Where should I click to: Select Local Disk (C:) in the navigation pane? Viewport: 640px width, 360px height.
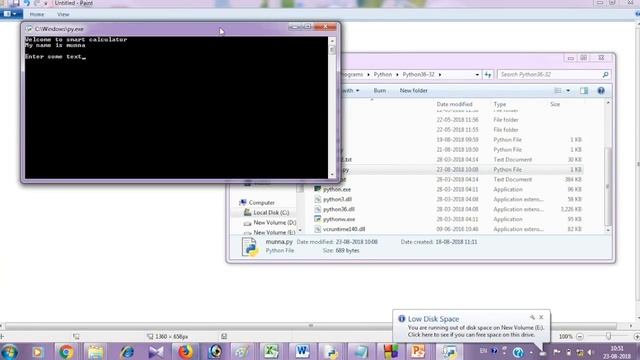click(x=271, y=213)
